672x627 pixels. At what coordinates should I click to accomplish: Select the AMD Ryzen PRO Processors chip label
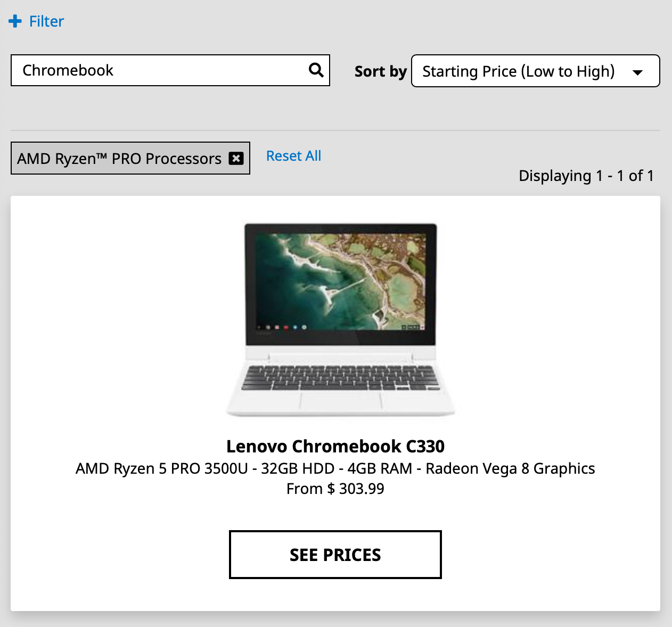[x=119, y=159]
